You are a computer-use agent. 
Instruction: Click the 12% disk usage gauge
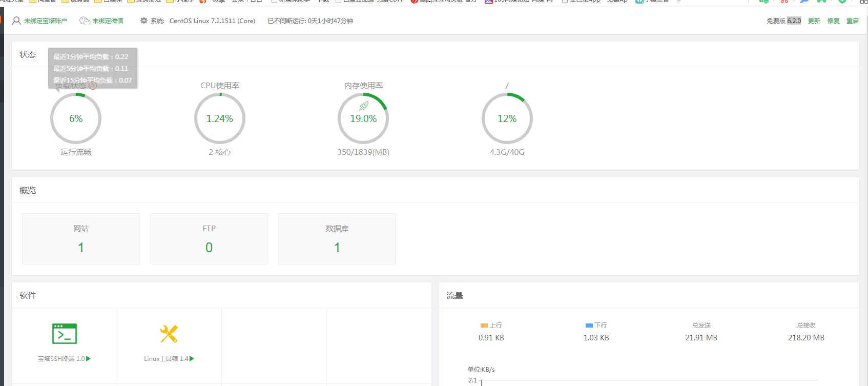click(x=507, y=118)
